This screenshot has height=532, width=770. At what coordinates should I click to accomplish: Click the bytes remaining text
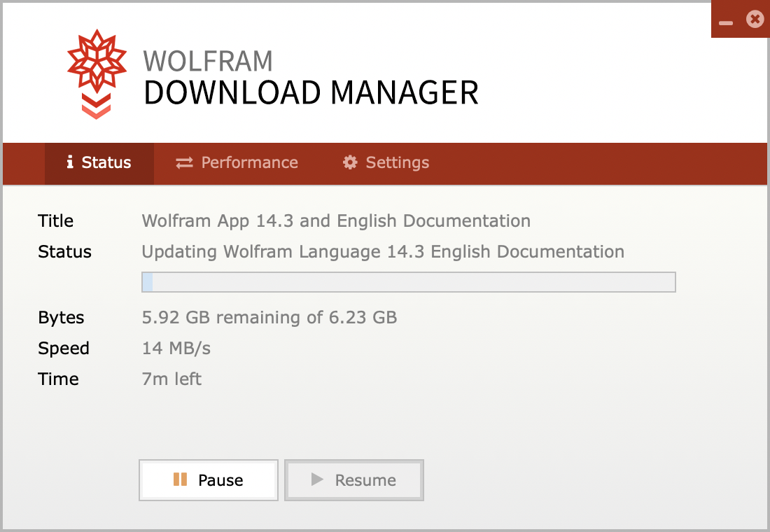[269, 318]
